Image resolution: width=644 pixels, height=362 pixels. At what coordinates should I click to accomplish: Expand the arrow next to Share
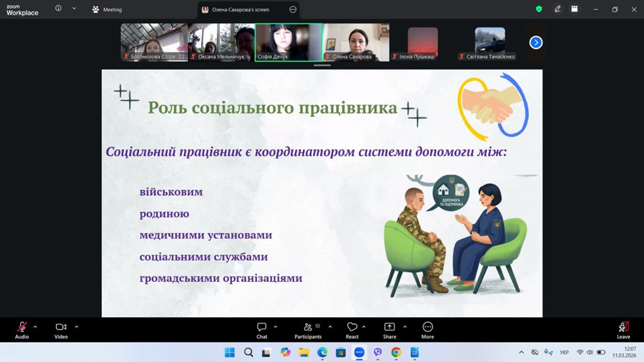coord(405,327)
